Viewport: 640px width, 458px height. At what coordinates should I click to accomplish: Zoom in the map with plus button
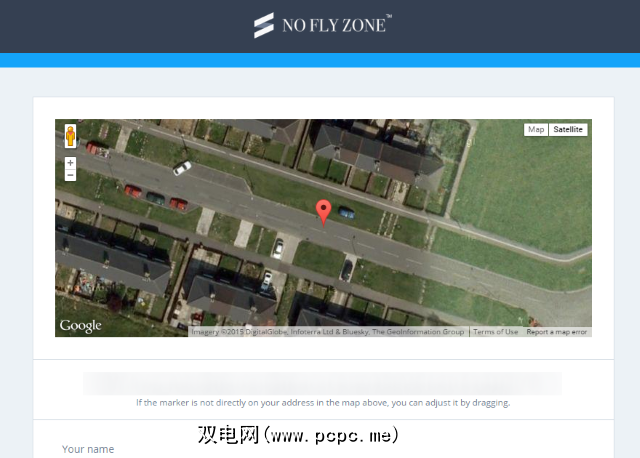[x=71, y=163]
